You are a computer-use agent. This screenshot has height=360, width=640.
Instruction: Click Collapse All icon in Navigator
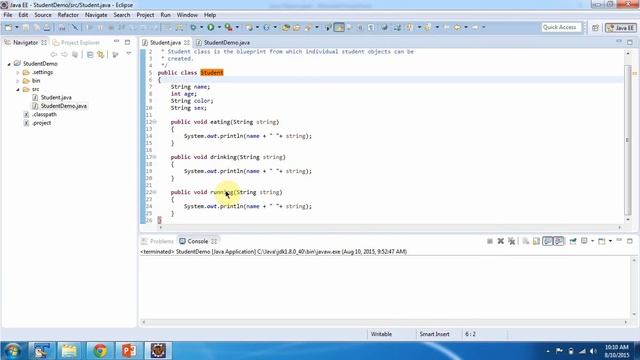coord(90,54)
